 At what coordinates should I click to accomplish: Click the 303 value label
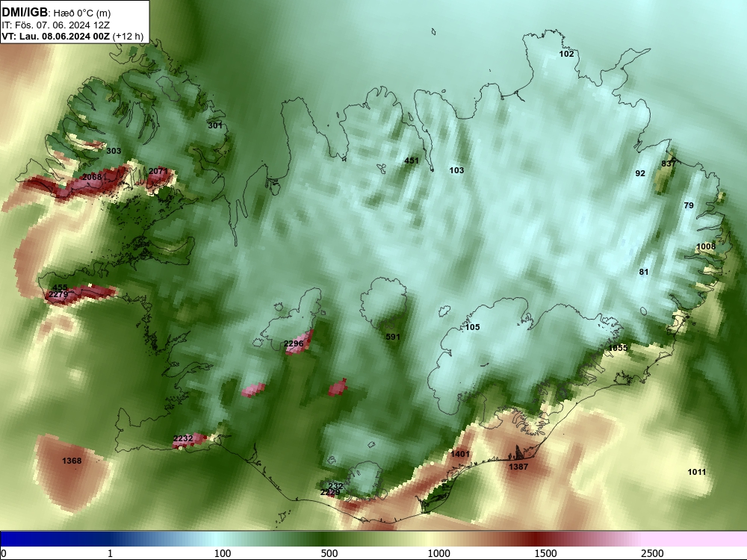pos(114,151)
